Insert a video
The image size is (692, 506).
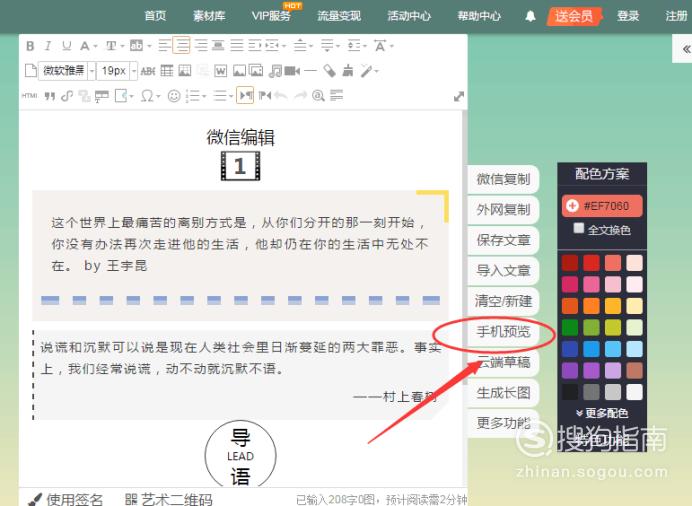pos(292,71)
